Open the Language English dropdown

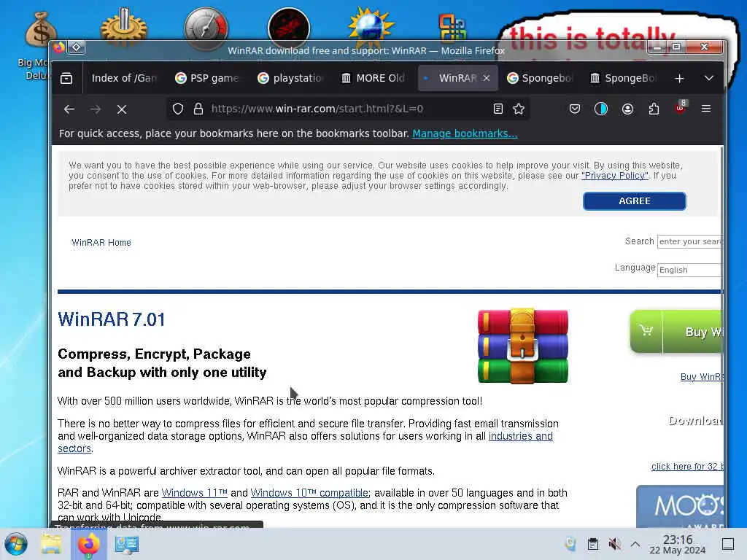tap(690, 270)
